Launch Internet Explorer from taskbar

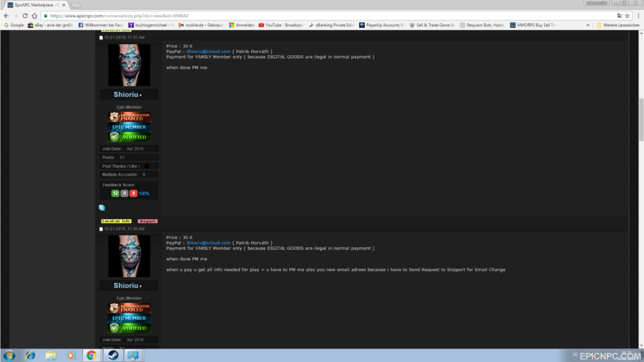[30, 355]
